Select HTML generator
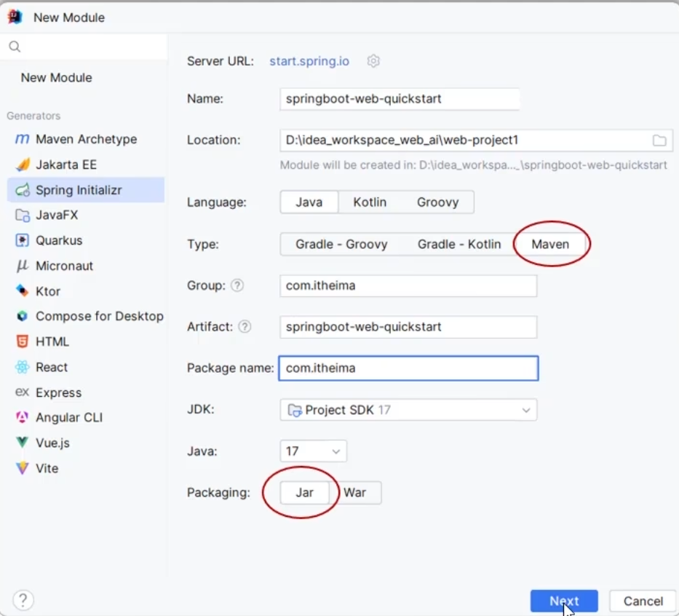Image resolution: width=679 pixels, height=616 pixels. [86, 341]
